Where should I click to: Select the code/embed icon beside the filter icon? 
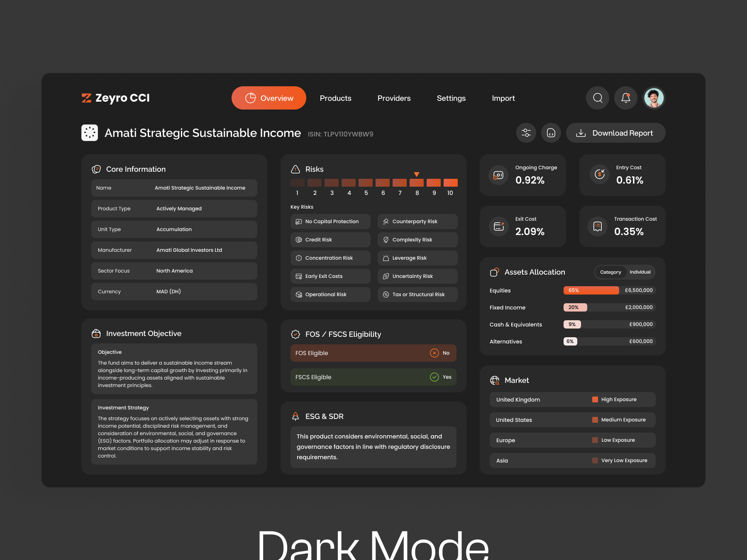click(x=551, y=133)
